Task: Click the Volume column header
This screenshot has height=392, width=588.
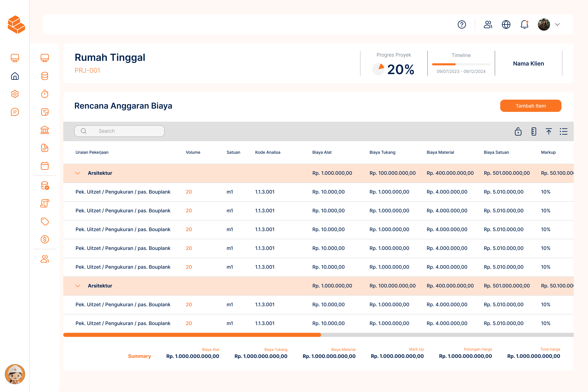Action: point(193,152)
